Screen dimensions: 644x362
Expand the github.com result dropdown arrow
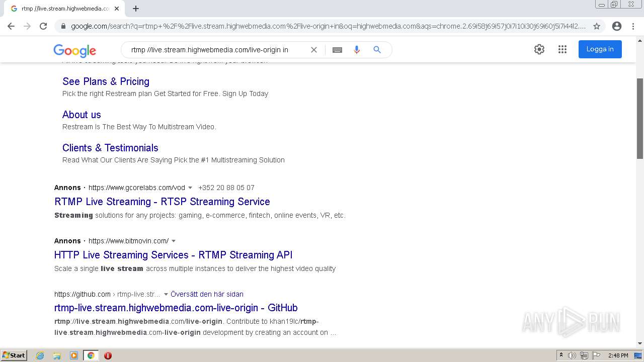point(166,294)
